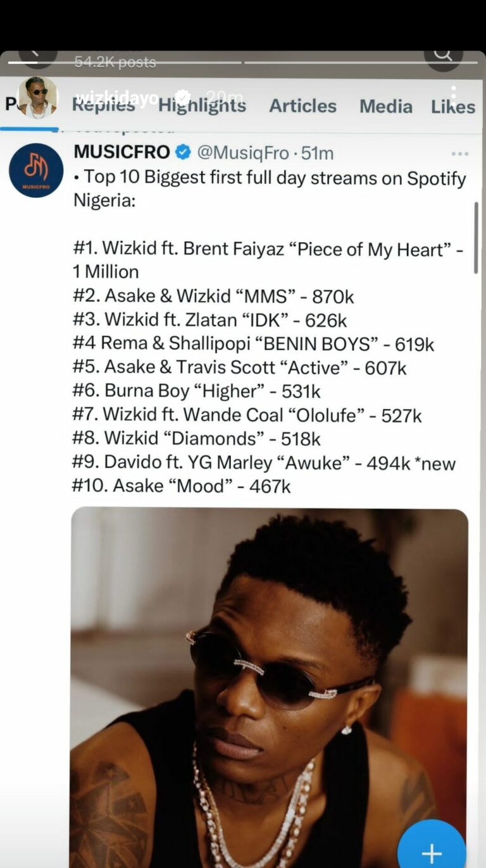Switch to the Highlights tab
Screen dimensions: 486x868
[x=202, y=106]
